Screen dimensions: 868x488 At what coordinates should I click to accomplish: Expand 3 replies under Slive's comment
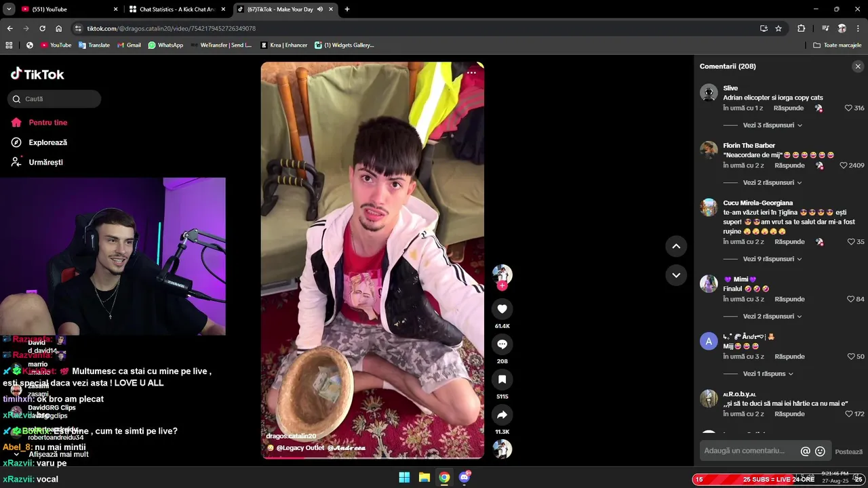coord(772,125)
